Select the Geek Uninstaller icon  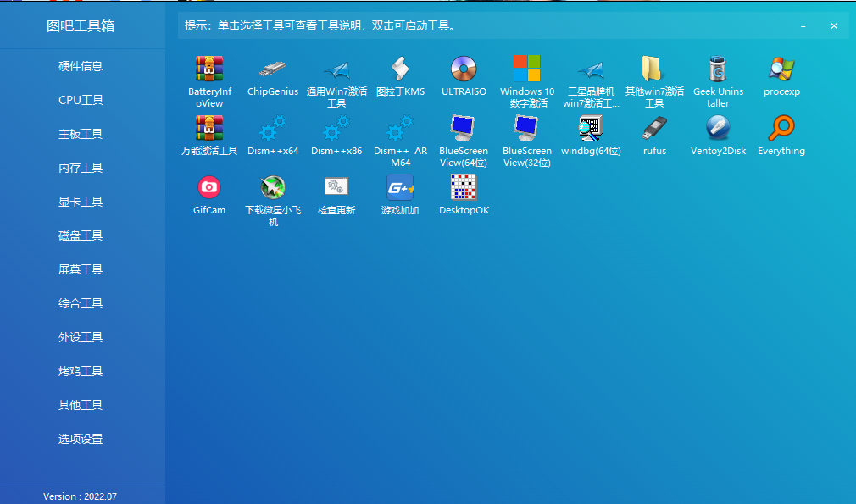[718, 69]
